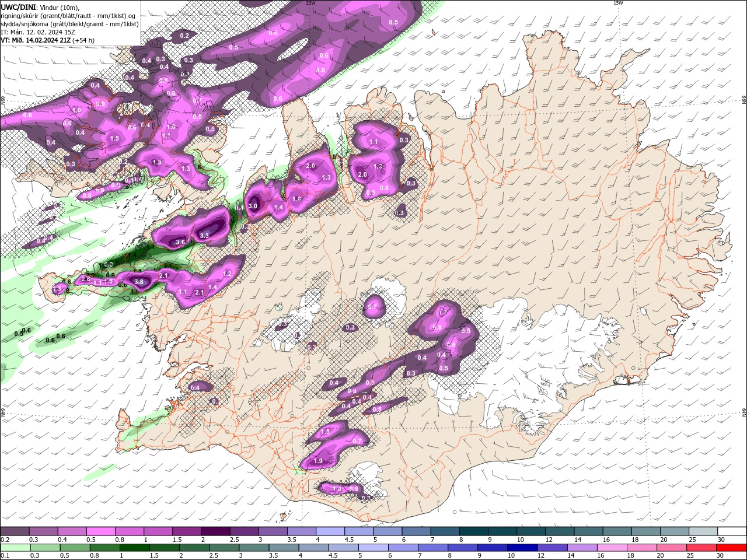Click the '4.5' label under the purple legend row

pyautogui.click(x=349, y=540)
